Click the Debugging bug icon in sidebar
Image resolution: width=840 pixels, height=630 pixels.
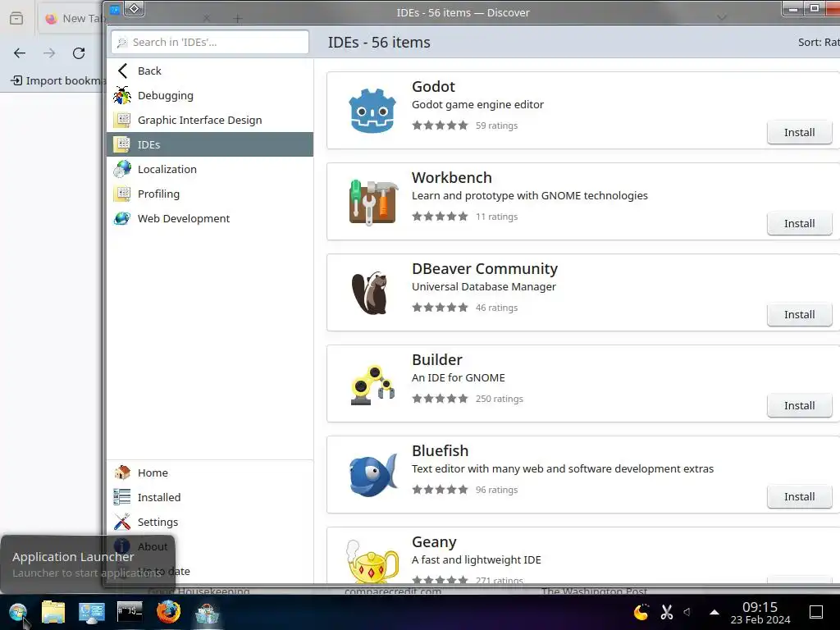pos(122,95)
